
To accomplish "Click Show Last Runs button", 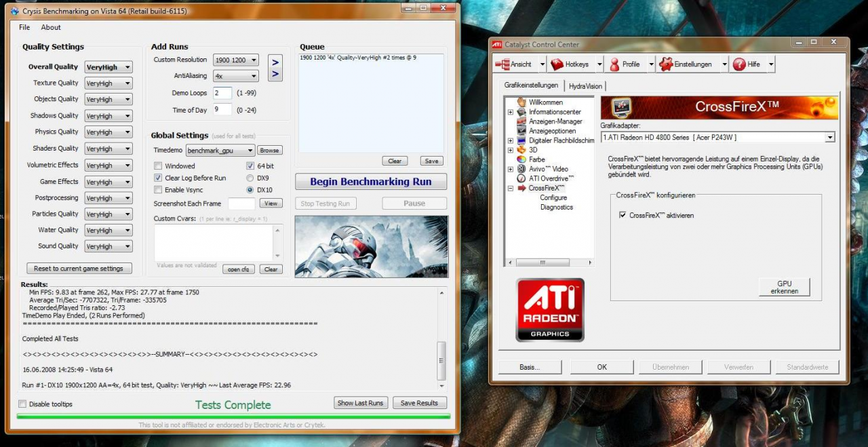I will (x=360, y=403).
